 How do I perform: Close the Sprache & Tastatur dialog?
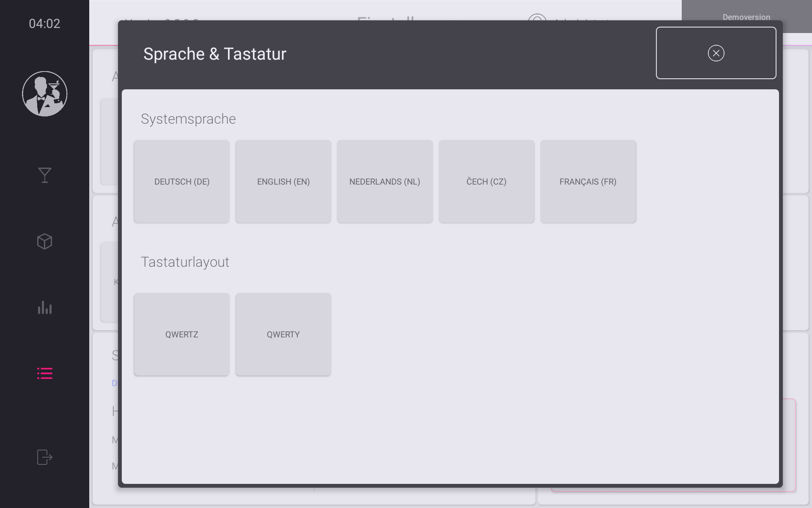[716, 53]
